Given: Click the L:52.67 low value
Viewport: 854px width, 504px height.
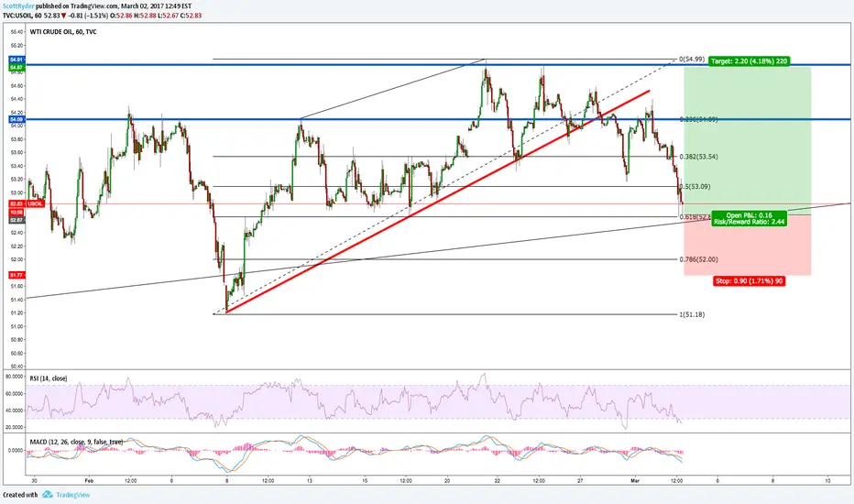Looking at the screenshot, I should click(169, 16).
